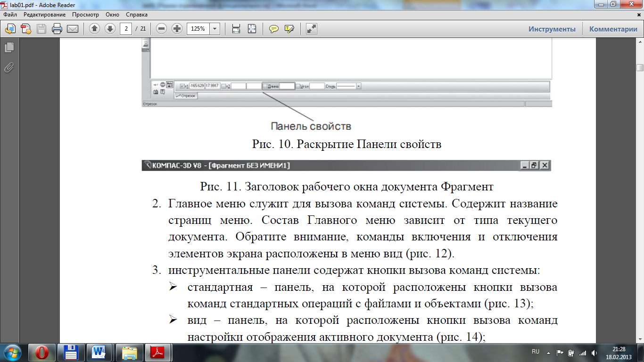Click the fit-width scrolling mode icon
This screenshot has width=644, height=362.
[236, 29]
